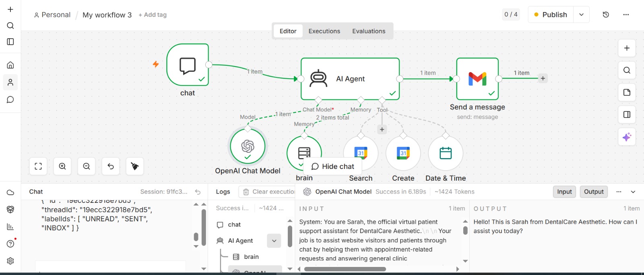
Task: Click the ~1424 Tokens text
Action: (x=454, y=192)
